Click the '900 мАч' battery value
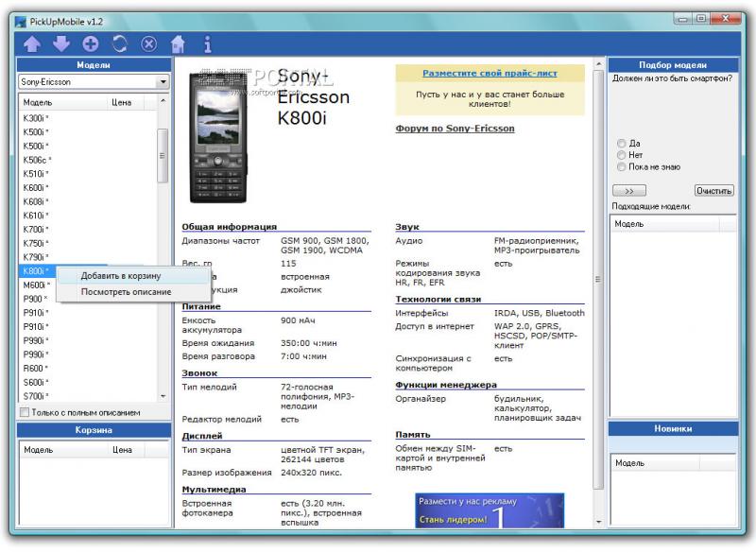This screenshot has height=553, width=756. click(x=298, y=320)
